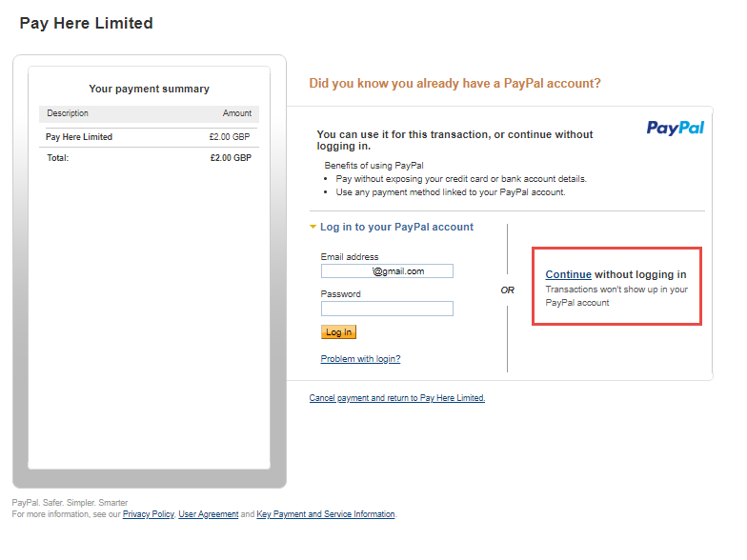Click the Description column header
This screenshot has width=747, height=560.
pyautogui.click(x=68, y=113)
